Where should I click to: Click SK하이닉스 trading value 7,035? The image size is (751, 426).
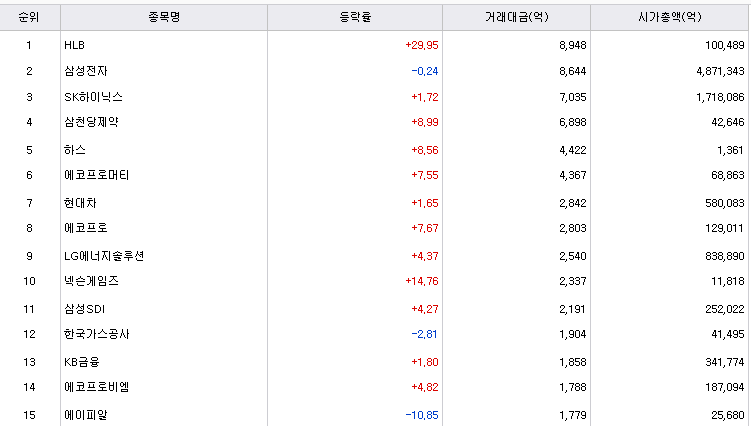coord(573,97)
